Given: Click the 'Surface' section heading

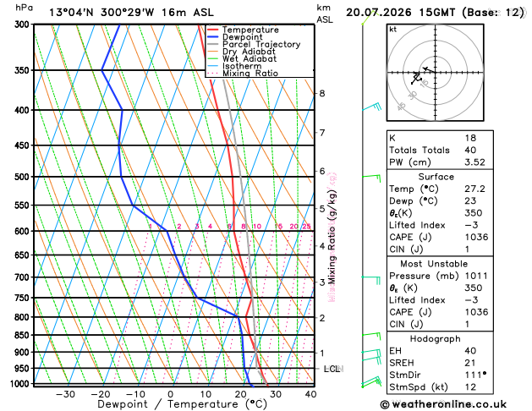Looking at the screenshot, I should (x=436, y=177).
